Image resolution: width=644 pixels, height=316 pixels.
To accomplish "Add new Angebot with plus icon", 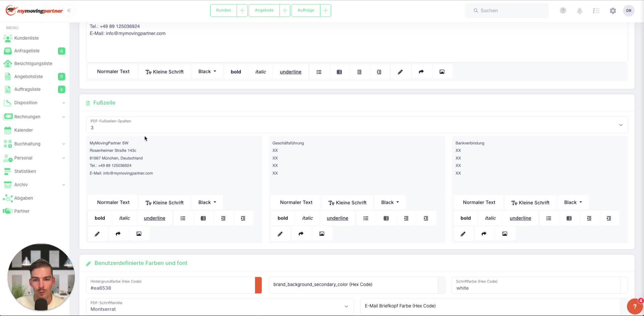I will pos(285,10).
